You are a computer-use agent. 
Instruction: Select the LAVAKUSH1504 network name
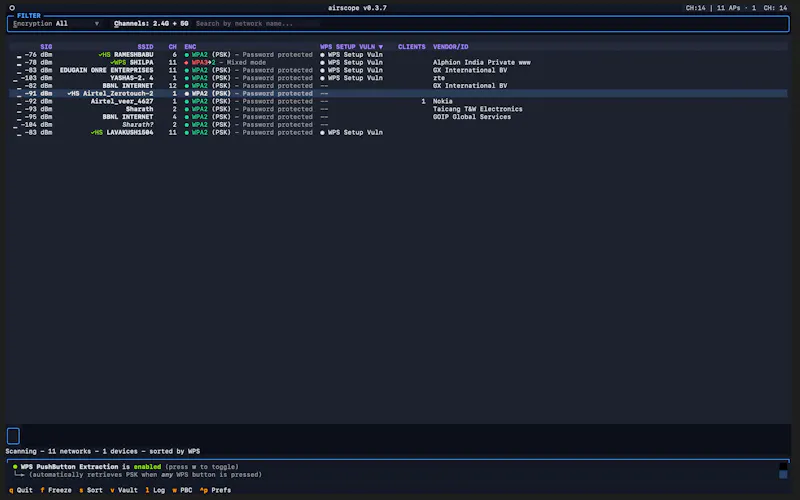coord(130,133)
